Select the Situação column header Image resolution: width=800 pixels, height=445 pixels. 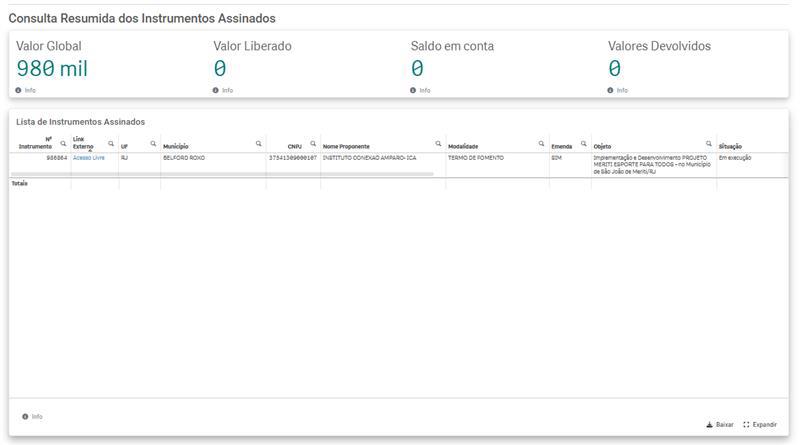[x=730, y=146]
